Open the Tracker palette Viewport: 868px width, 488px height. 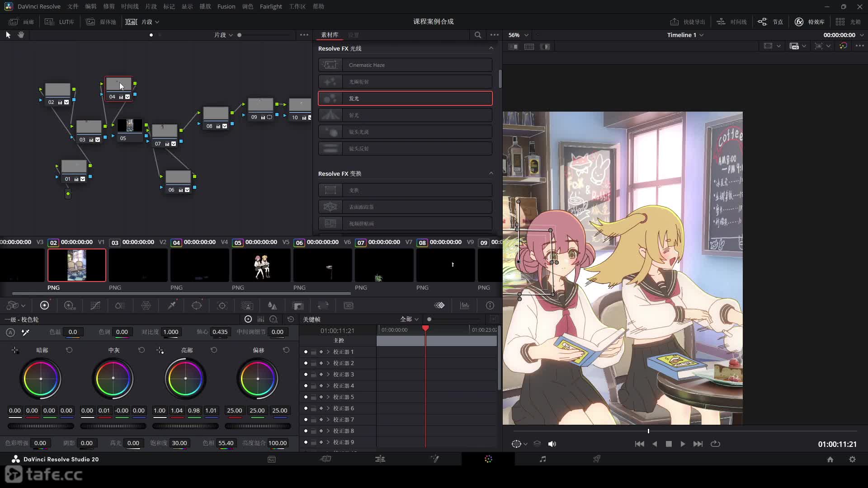coord(222,306)
